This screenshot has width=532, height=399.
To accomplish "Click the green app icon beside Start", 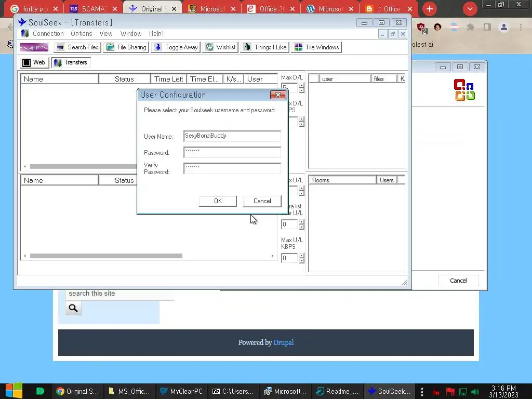I will coord(40,391).
